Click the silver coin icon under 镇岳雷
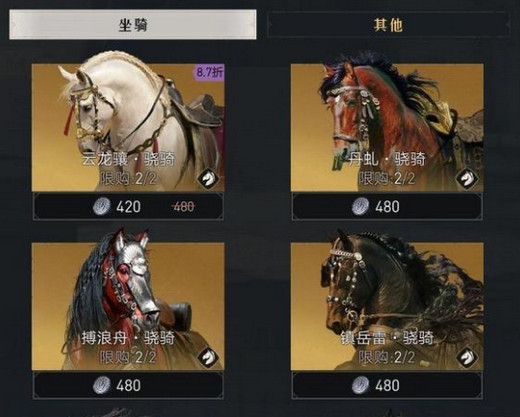The width and height of the screenshot is (520, 417). pos(360,385)
